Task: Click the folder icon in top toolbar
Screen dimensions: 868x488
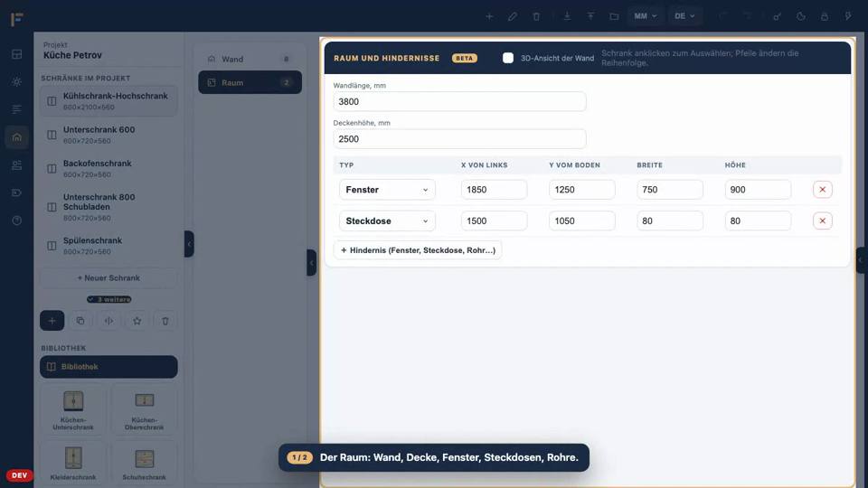Action: pyautogui.click(x=614, y=16)
